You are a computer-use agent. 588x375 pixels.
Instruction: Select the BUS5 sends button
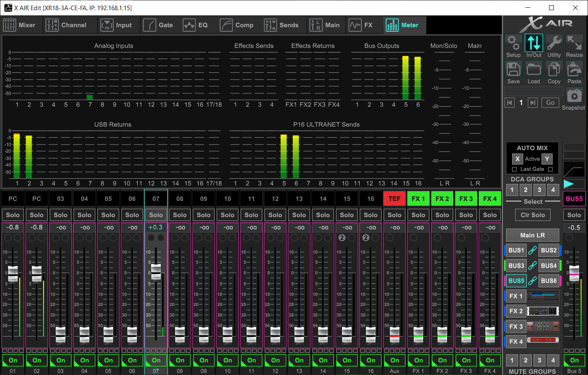coord(517,281)
